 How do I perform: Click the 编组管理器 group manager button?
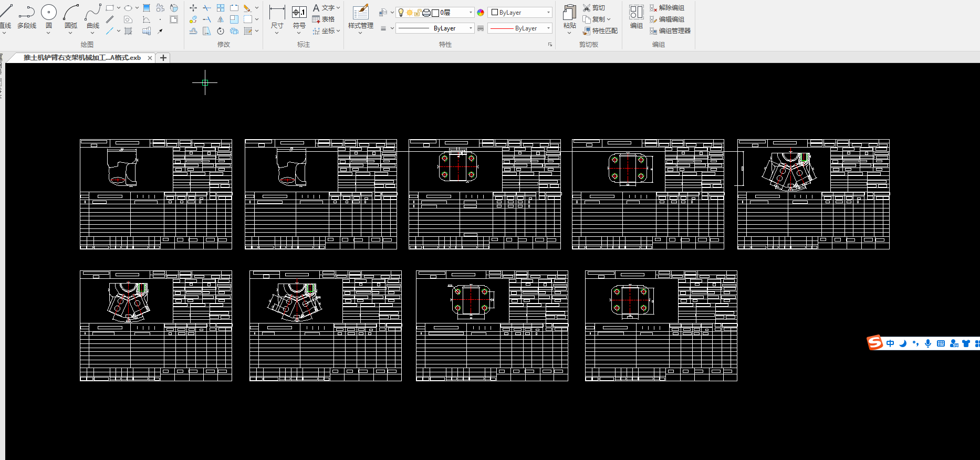click(x=670, y=31)
